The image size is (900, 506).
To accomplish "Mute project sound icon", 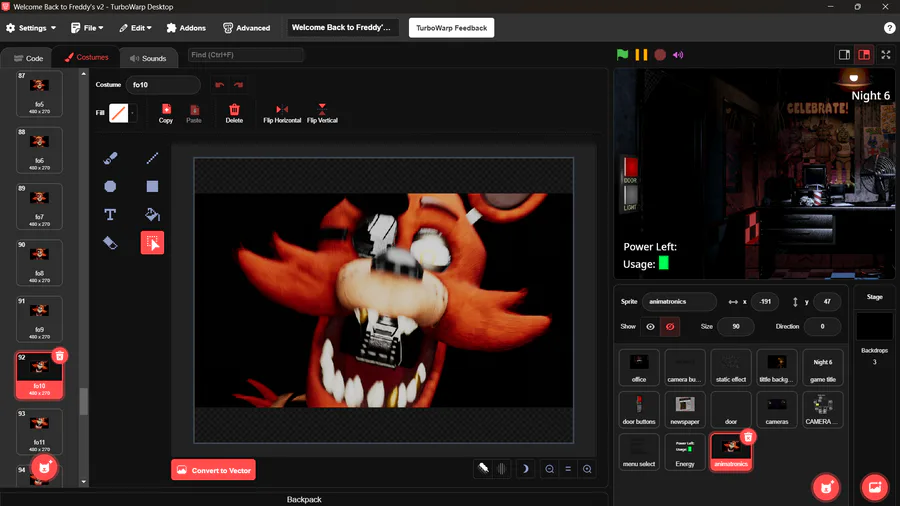I will click(x=678, y=55).
